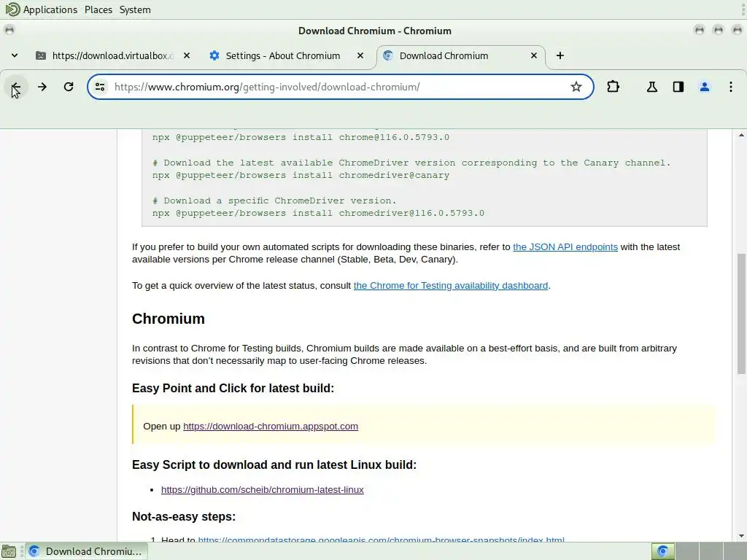Go back using the browser back arrow
747x560 pixels.
click(16, 87)
